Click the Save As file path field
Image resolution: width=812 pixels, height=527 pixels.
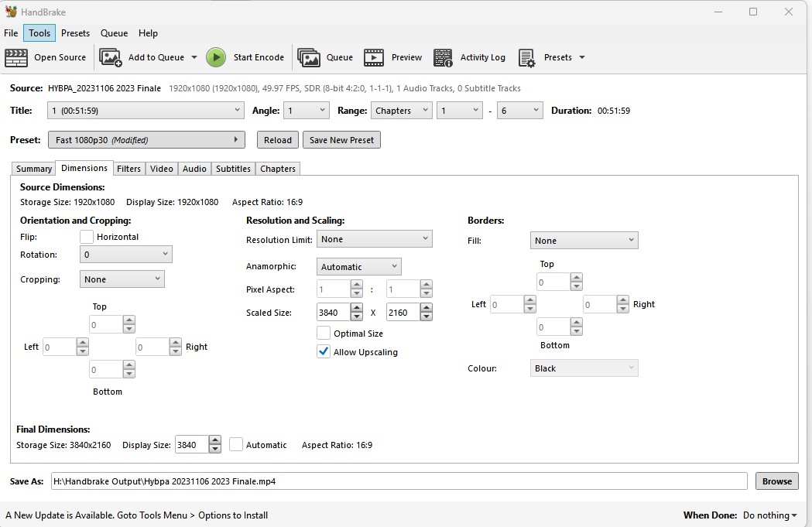[399, 481]
